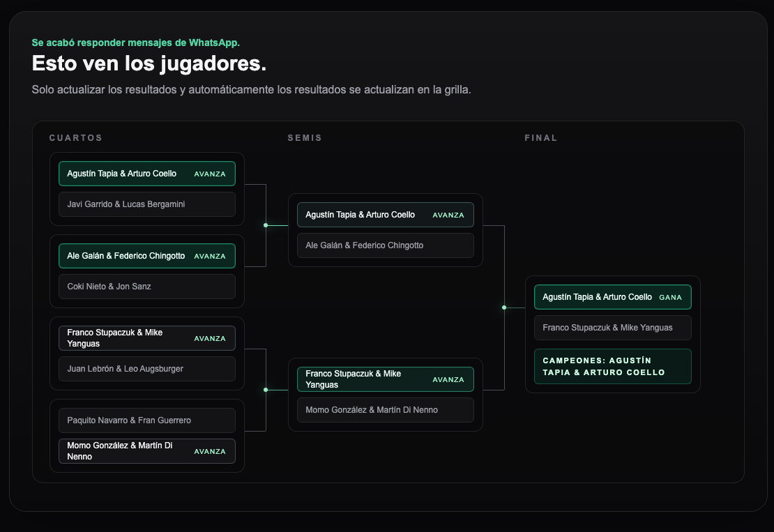Screen dimensions: 774x532
Task: Click the AVANZA badge on Ale Galán quarterfinal card
Action: pos(210,255)
